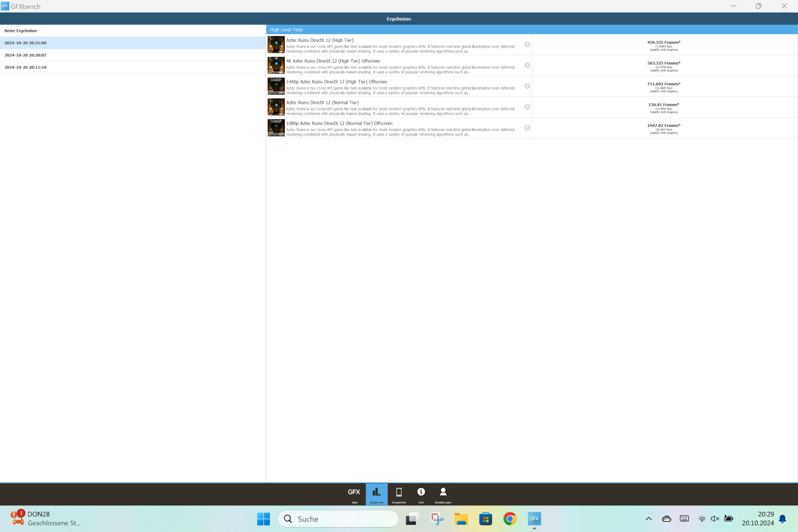This screenshot has height=532, width=798.
Task: Click the 1440P Offscreen test thumbnail
Action: [276, 86]
